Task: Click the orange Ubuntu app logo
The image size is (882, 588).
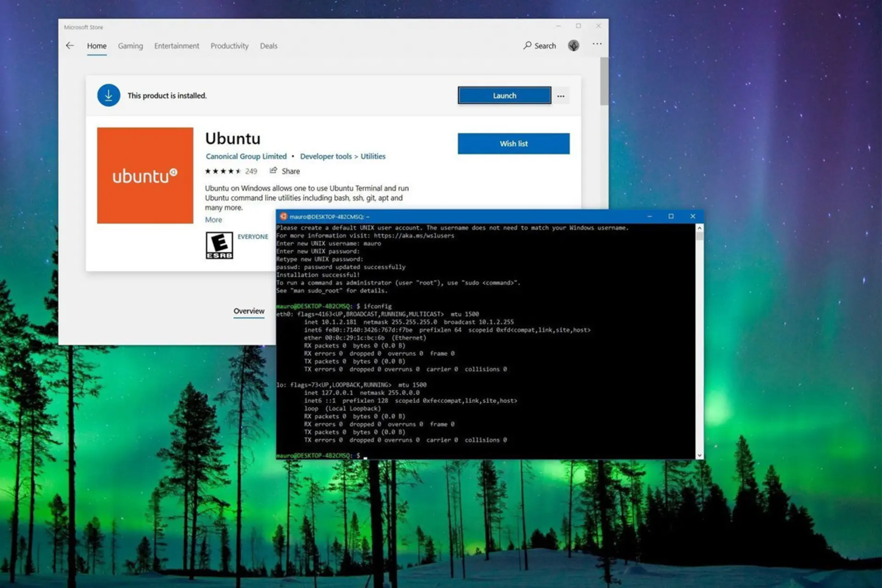Action: coord(145,175)
